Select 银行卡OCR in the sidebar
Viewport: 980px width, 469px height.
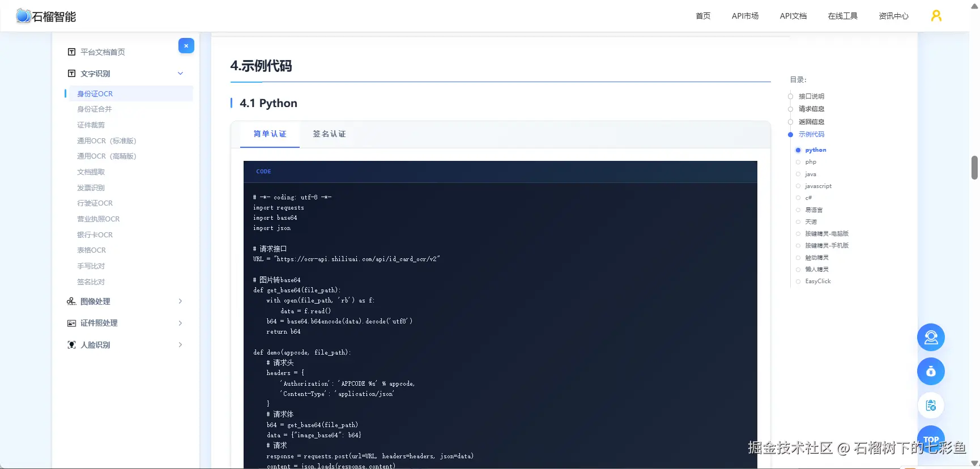click(x=95, y=235)
